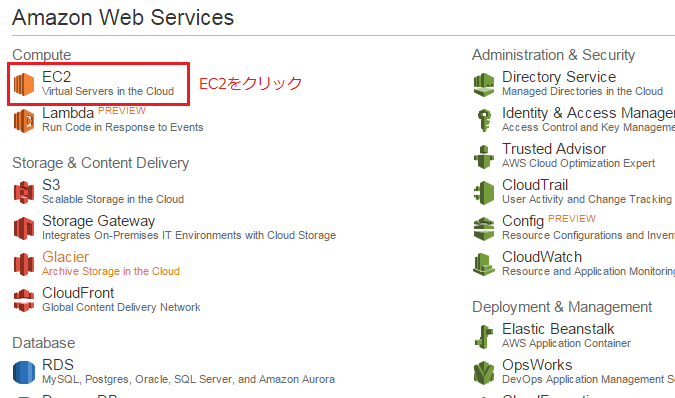Open the CloudTrail icon
The image size is (675, 398).
484,192
